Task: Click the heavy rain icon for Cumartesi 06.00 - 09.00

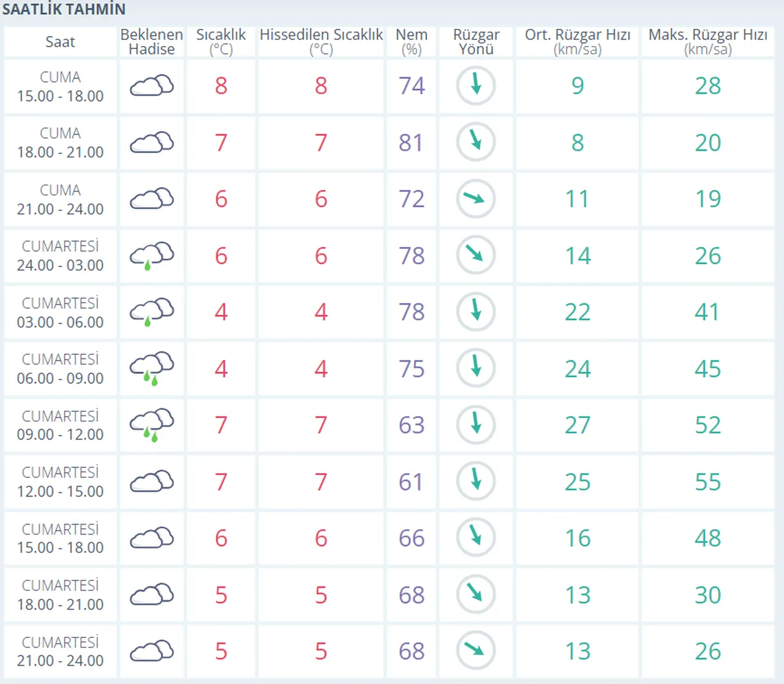Action: [151, 368]
